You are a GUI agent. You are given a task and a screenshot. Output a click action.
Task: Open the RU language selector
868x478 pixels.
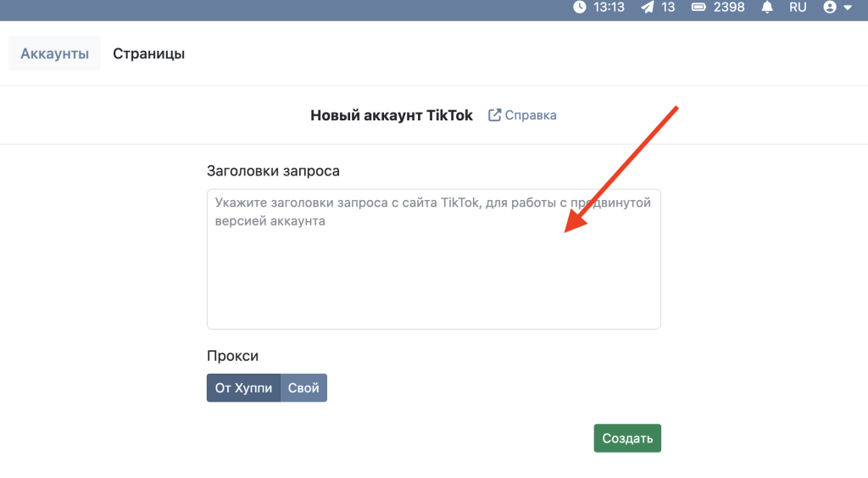pyautogui.click(x=798, y=7)
